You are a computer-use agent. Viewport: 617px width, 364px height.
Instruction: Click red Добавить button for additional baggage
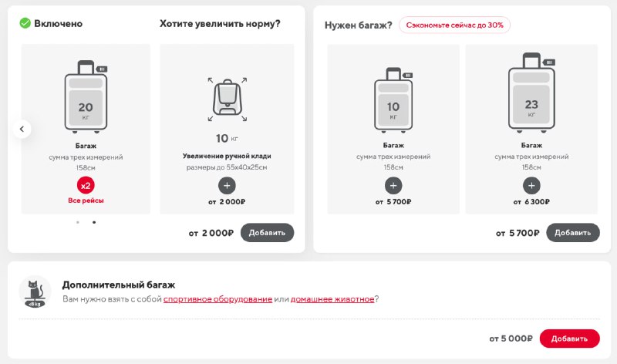tap(569, 339)
